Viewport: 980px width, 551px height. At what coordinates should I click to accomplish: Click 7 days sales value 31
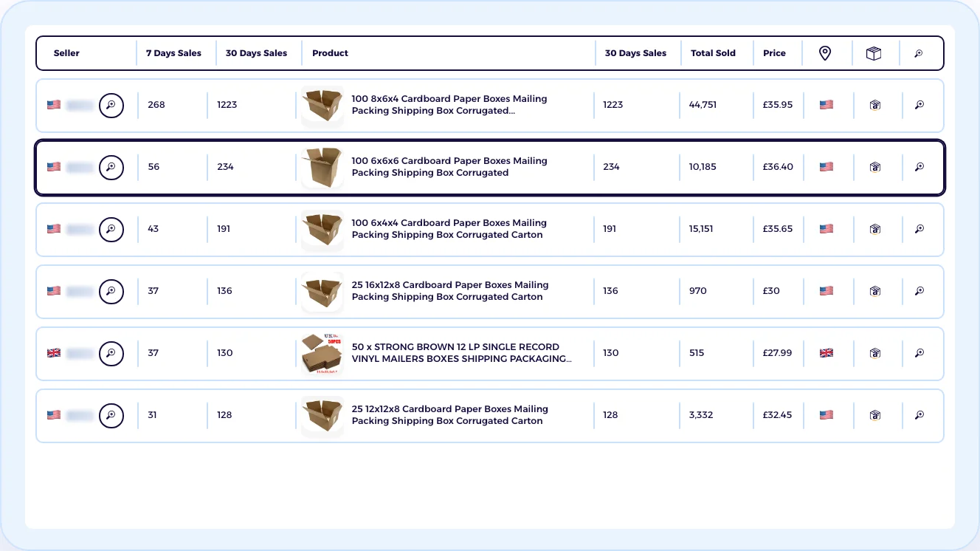coord(152,415)
